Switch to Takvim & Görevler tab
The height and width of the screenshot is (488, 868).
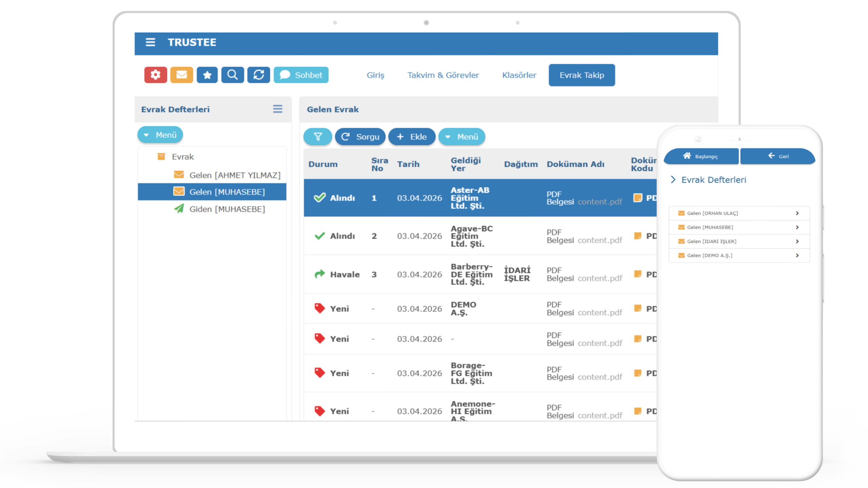pos(443,75)
